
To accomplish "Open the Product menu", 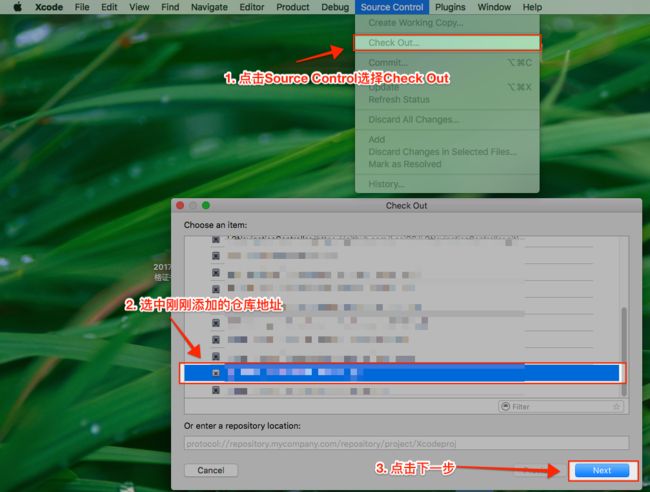I will pos(293,7).
